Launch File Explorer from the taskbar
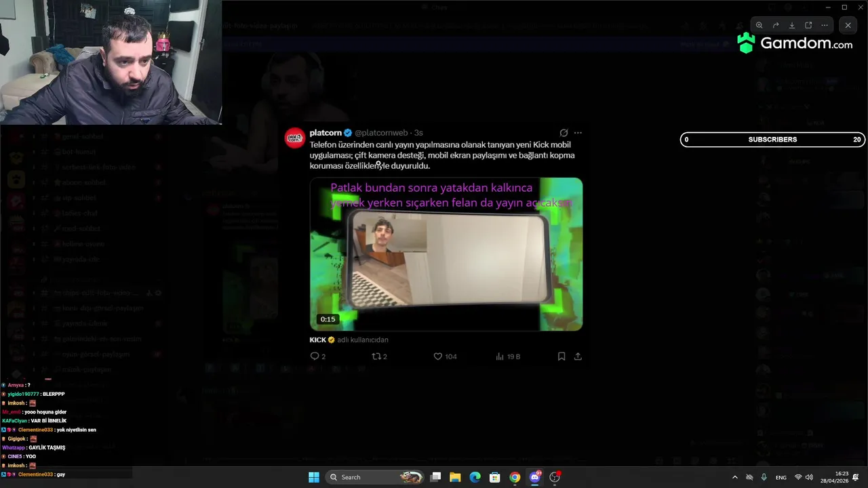Viewport: 868px width, 488px height. [x=455, y=477]
